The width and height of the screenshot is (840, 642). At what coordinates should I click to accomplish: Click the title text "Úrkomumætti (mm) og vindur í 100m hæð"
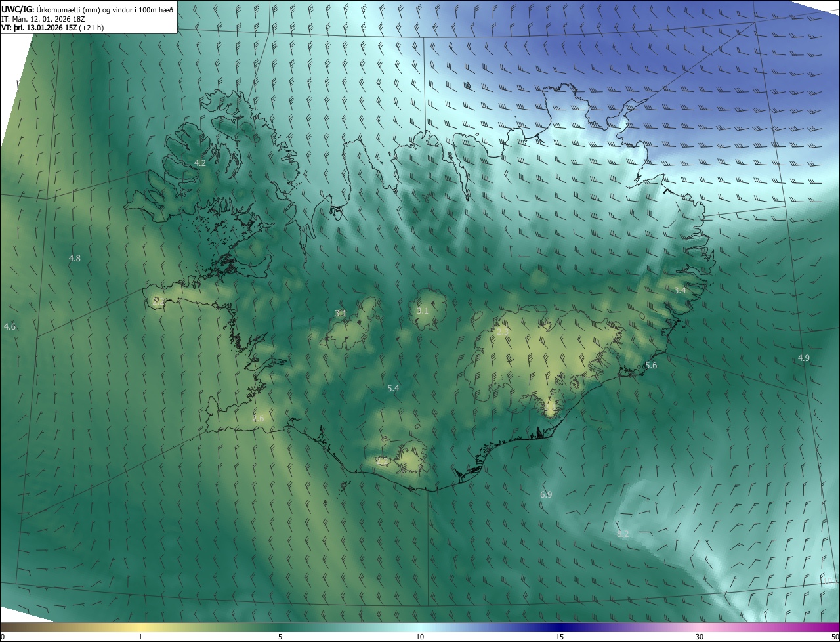tap(104, 9)
